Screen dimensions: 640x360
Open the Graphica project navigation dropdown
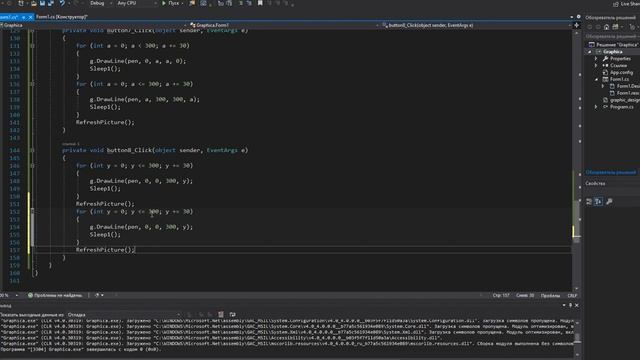[x=94, y=25]
